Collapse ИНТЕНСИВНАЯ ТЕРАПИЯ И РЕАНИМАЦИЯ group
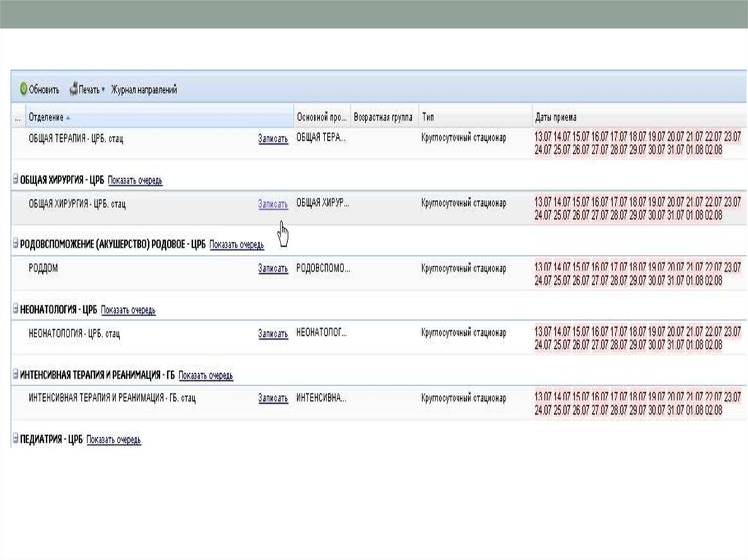The image size is (748, 560). tap(15, 375)
